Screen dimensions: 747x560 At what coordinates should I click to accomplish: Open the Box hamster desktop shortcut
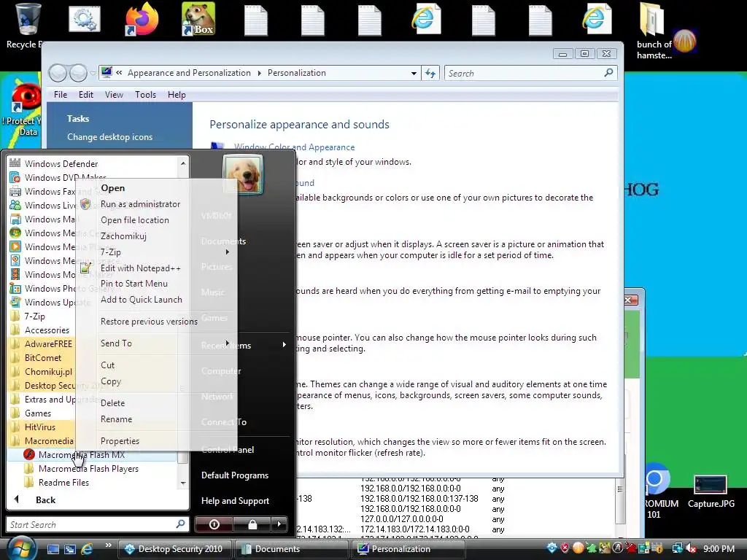click(x=198, y=19)
